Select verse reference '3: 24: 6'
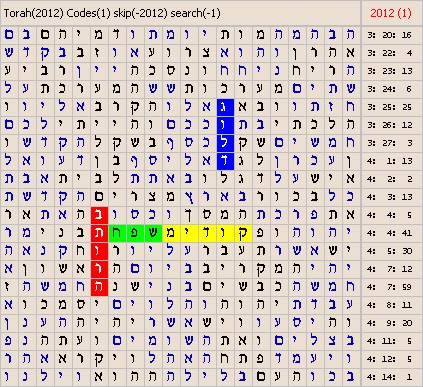Screen dimensions: 423x387 pyautogui.click(x=390, y=89)
